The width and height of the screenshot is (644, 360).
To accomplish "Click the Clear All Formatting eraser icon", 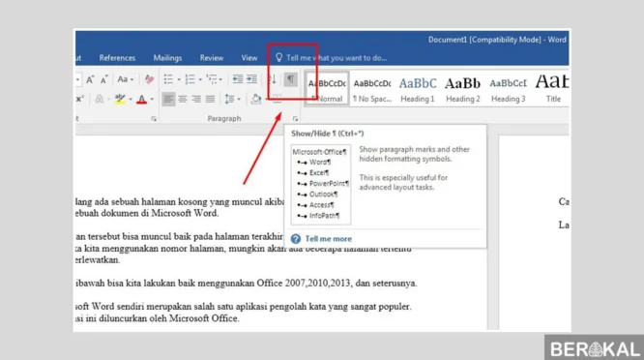I will (149, 79).
